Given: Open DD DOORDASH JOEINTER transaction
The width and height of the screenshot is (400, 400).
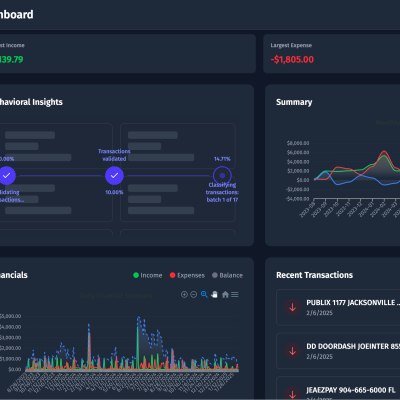Looking at the screenshot, I should click(x=338, y=351).
